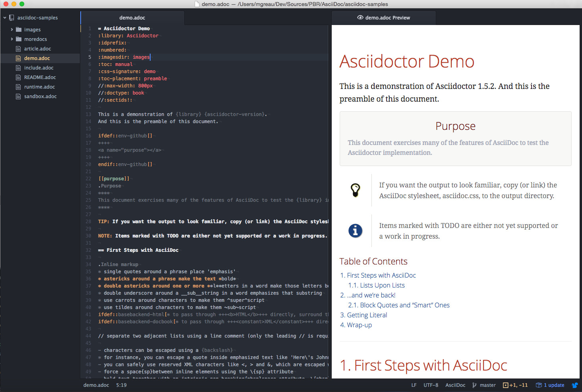This screenshot has width=582, height=392.
Task: Click the demo.adoc filename in status bar
Action: point(96,385)
